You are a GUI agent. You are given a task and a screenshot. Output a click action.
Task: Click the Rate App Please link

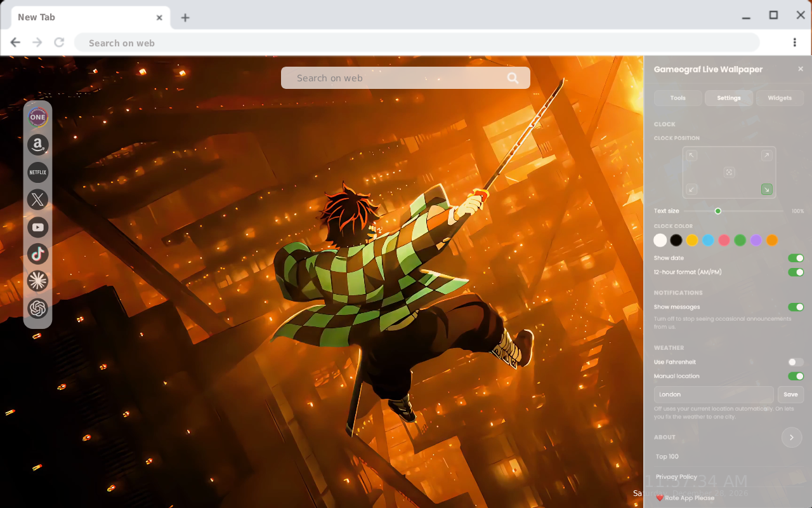685,498
